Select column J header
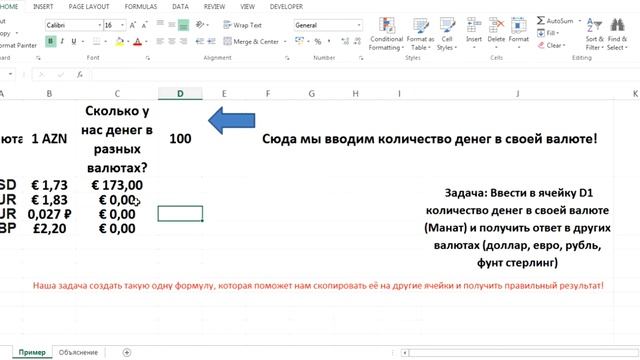Screen dimensions: 640x360 (x=518, y=93)
